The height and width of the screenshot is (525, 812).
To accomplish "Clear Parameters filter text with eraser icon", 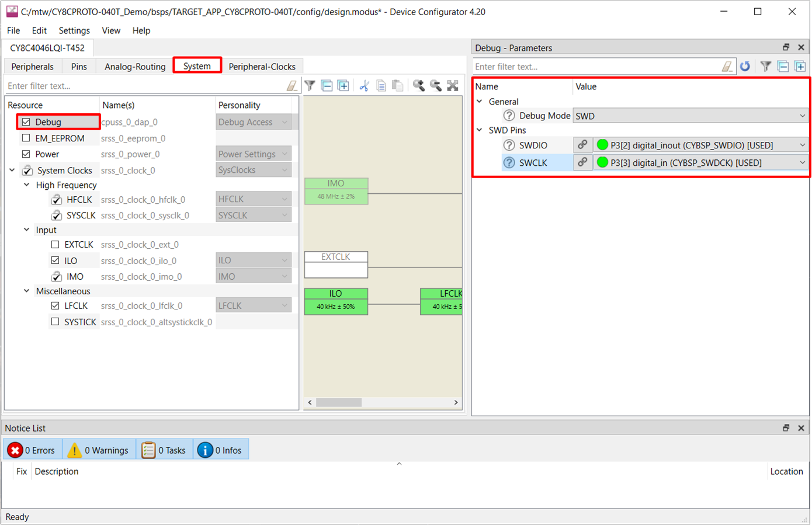I will (727, 67).
